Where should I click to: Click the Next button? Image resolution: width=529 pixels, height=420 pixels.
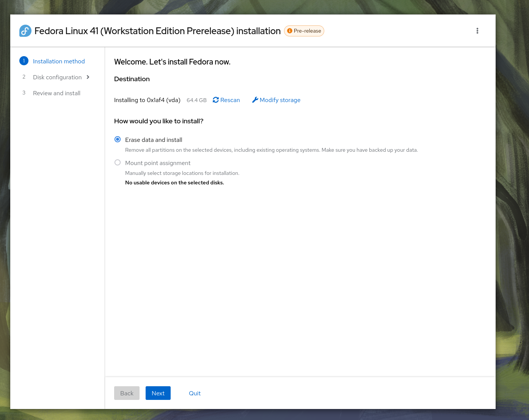click(x=158, y=393)
